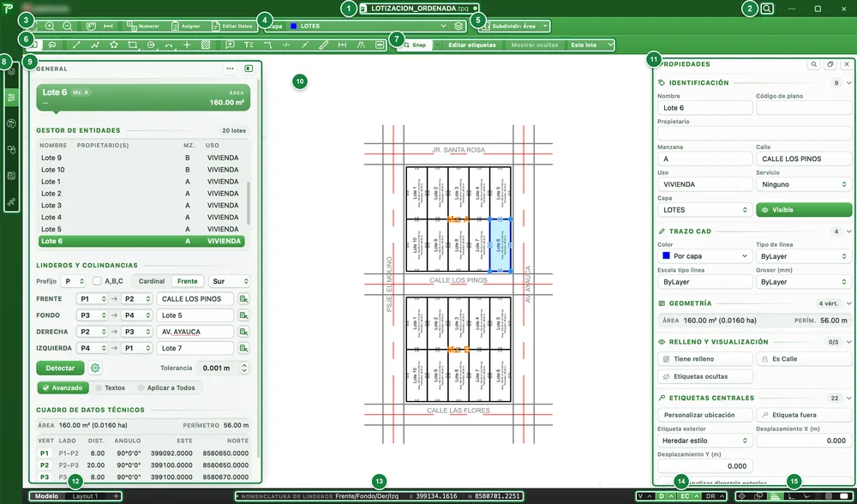Toggle the Avanzado option
Viewport: 857px width, 504px height.
point(63,387)
